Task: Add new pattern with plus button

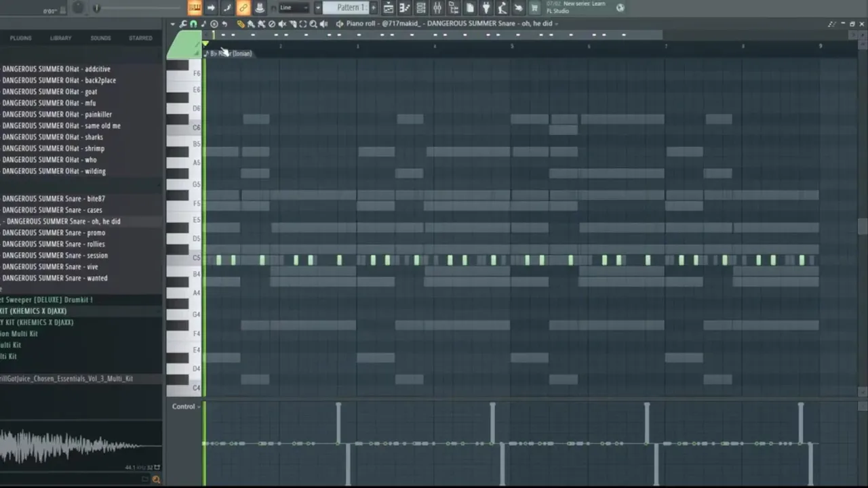Action: (x=374, y=7)
